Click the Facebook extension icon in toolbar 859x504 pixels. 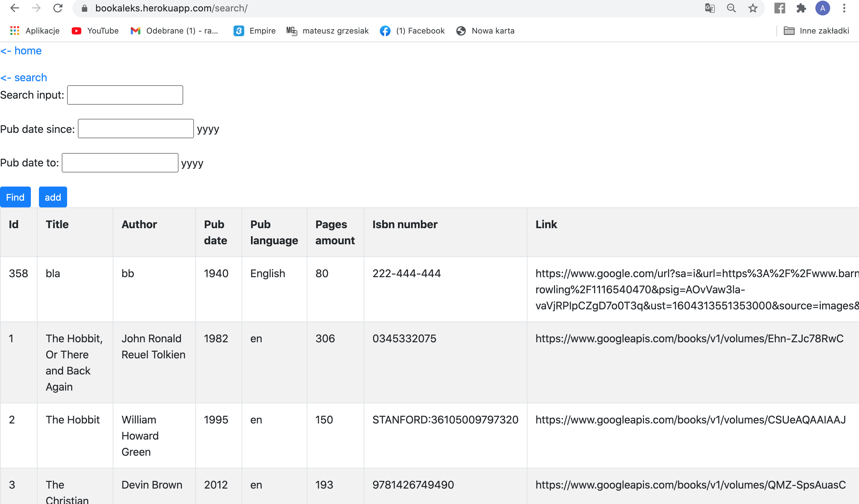pyautogui.click(x=779, y=8)
